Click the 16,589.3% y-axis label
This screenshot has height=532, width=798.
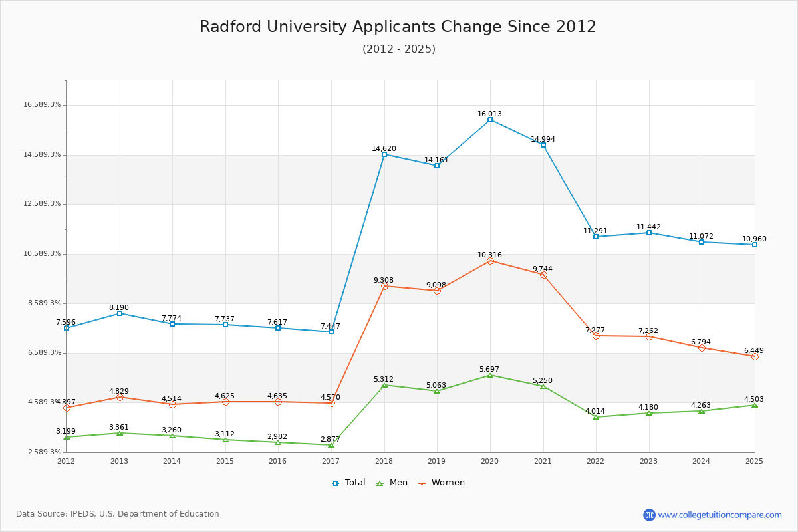point(42,105)
